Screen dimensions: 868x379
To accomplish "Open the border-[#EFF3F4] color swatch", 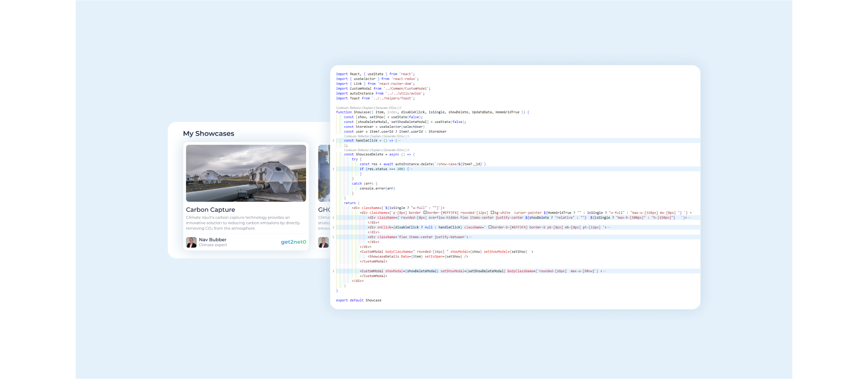I will coord(425,213).
